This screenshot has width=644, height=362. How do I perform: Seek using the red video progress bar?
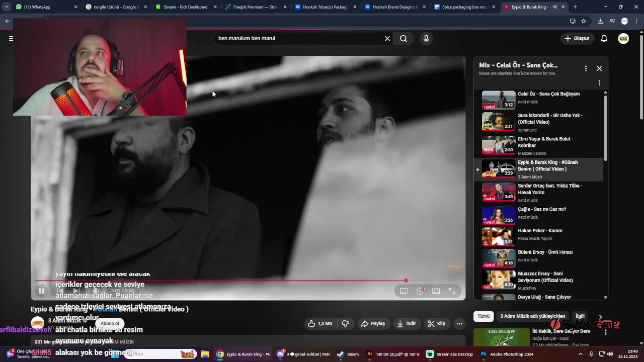248,281
